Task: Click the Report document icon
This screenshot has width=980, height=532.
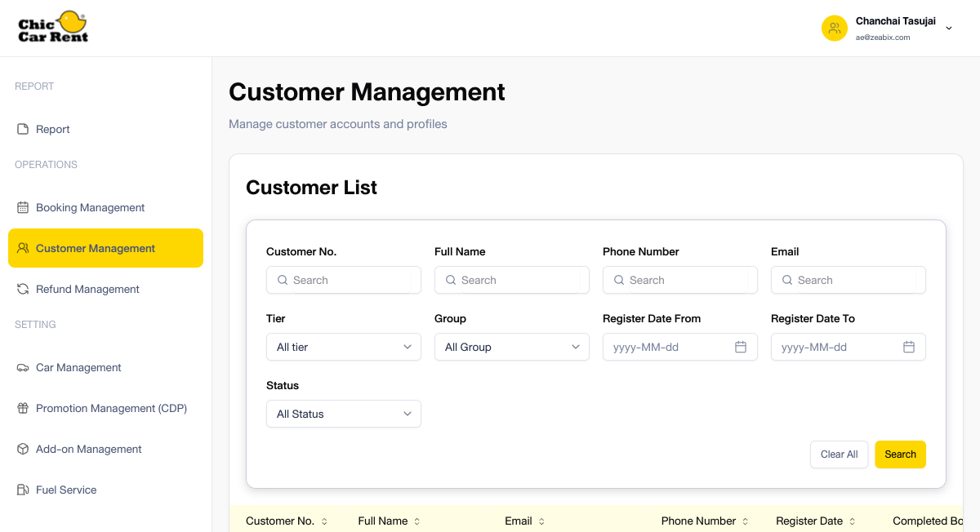Action: point(23,129)
